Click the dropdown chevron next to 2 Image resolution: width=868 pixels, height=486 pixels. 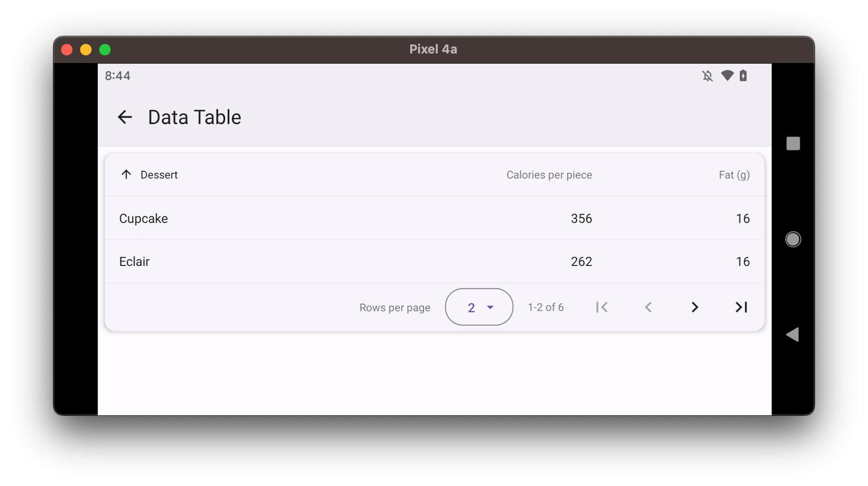pyautogui.click(x=490, y=307)
